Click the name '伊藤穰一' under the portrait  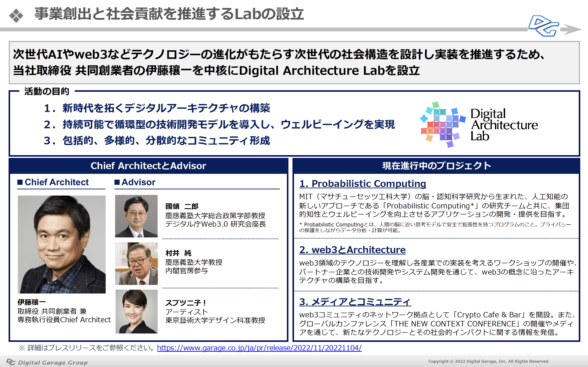[x=32, y=302]
